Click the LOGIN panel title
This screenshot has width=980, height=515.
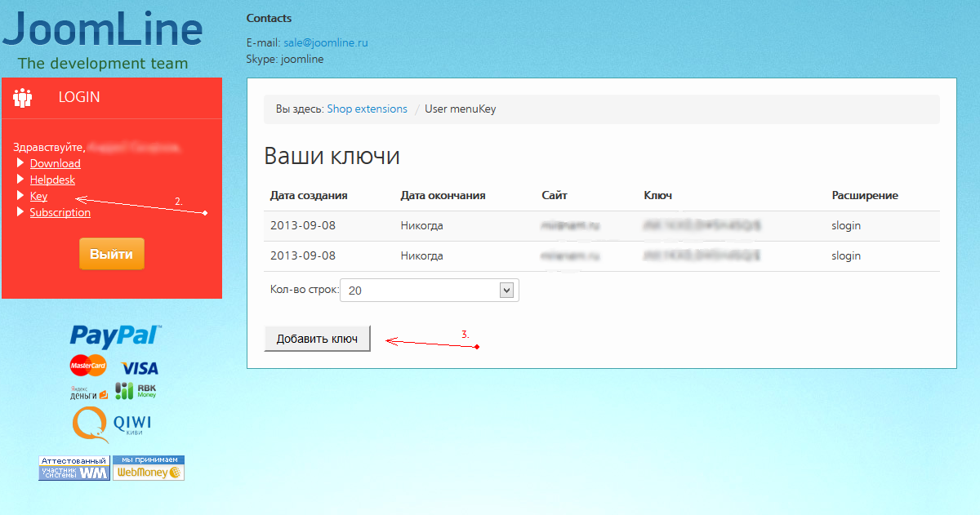click(x=79, y=97)
